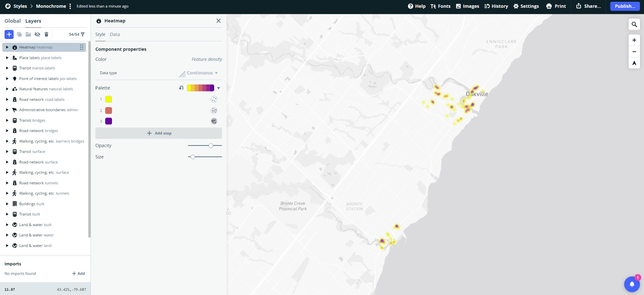Duplicate the selected layer
The image size is (644, 295).
pos(19,34)
